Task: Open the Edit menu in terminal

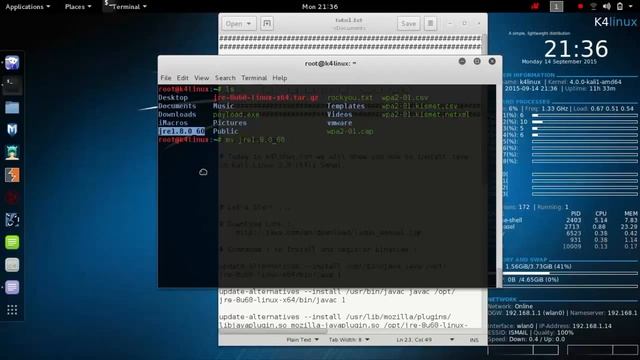Action: pos(182,78)
